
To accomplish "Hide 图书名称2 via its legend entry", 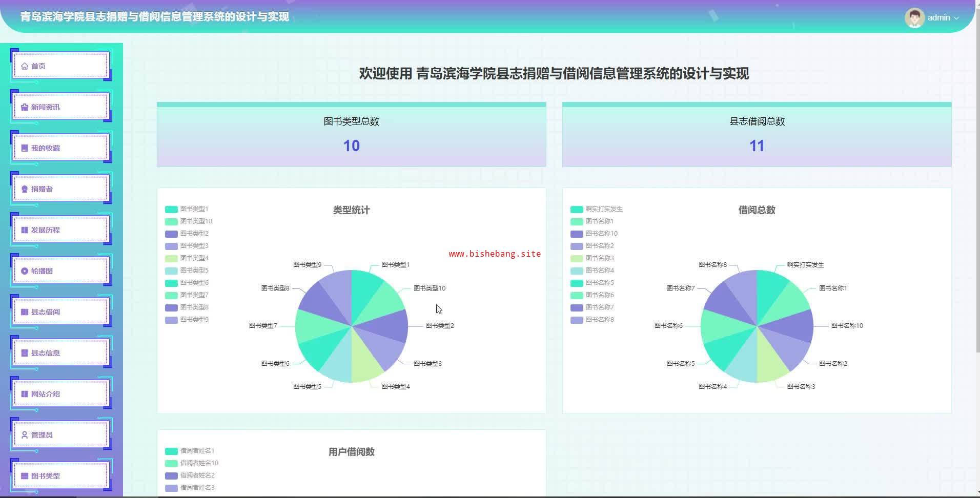I will coord(592,246).
